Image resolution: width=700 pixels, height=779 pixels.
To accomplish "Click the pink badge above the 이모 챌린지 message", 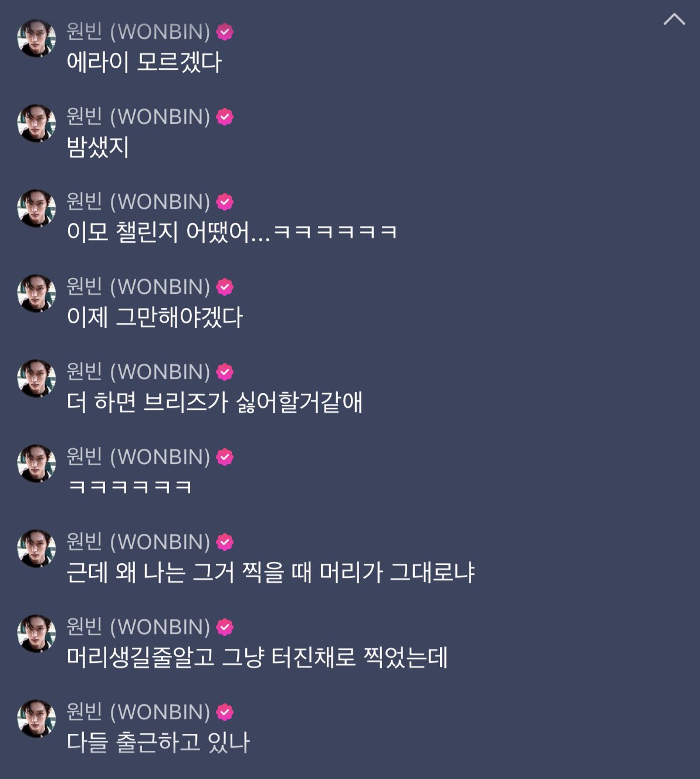I will tap(225, 202).
